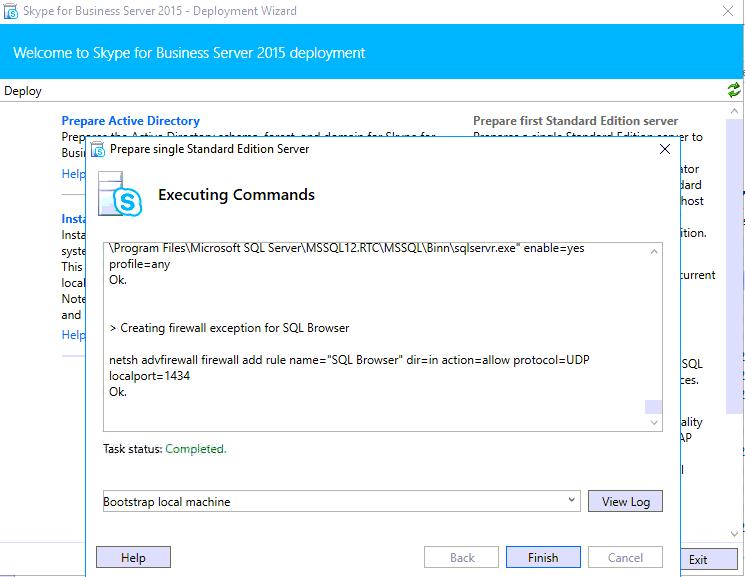The image size is (745, 577).
Task: Click the disabled Cancel button
Action: point(625,557)
